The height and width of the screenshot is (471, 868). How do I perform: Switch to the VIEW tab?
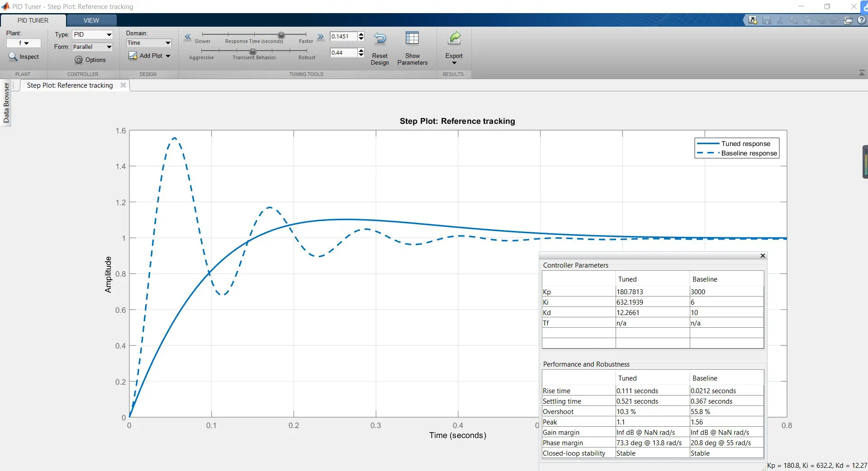coord(91,20)
